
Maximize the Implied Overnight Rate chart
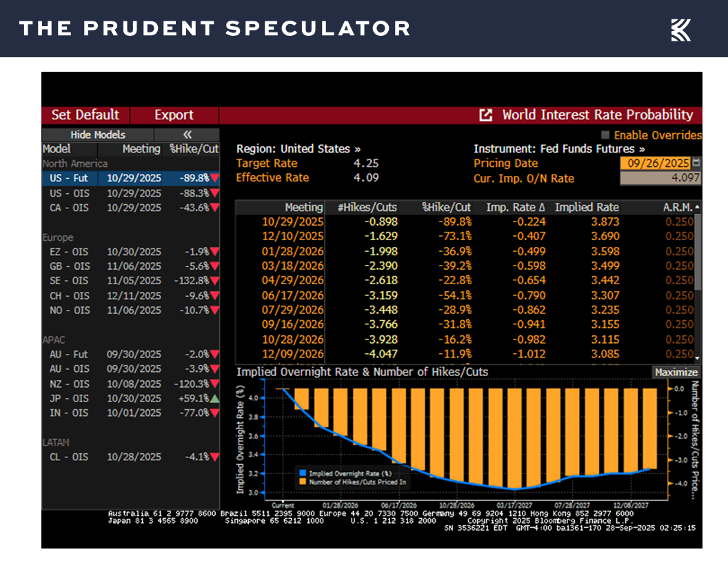coord(676,372)
